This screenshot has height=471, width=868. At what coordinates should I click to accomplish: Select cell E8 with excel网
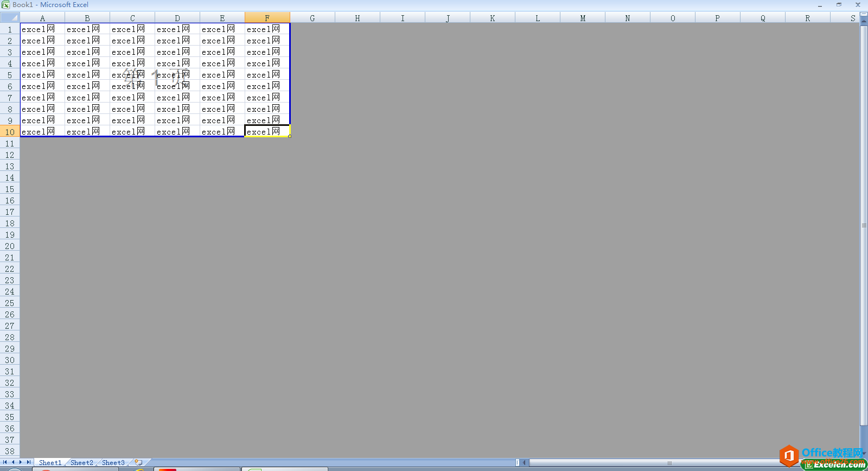[222, 109]
